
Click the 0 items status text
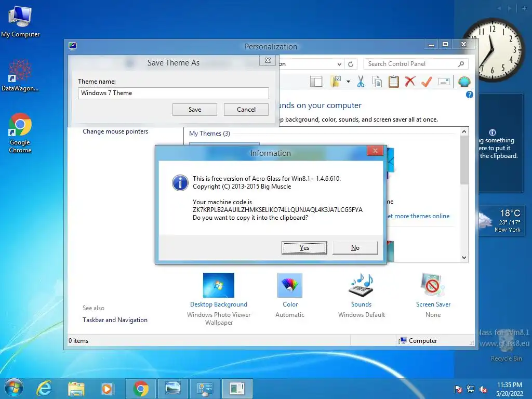[x=78, y=341]
